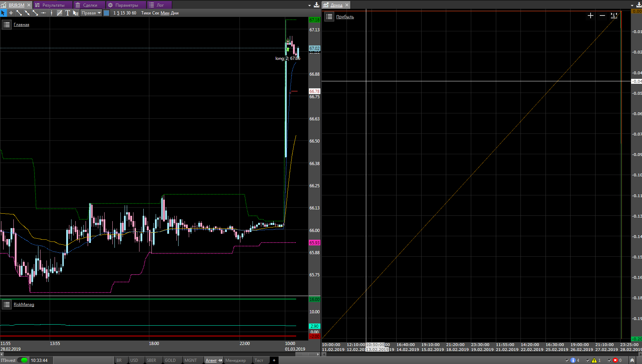Select the Доход tab

coord(336,5)
